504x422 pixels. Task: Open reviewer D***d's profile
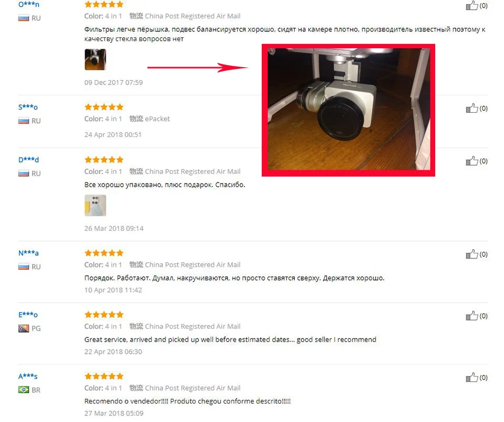(29, 160)
